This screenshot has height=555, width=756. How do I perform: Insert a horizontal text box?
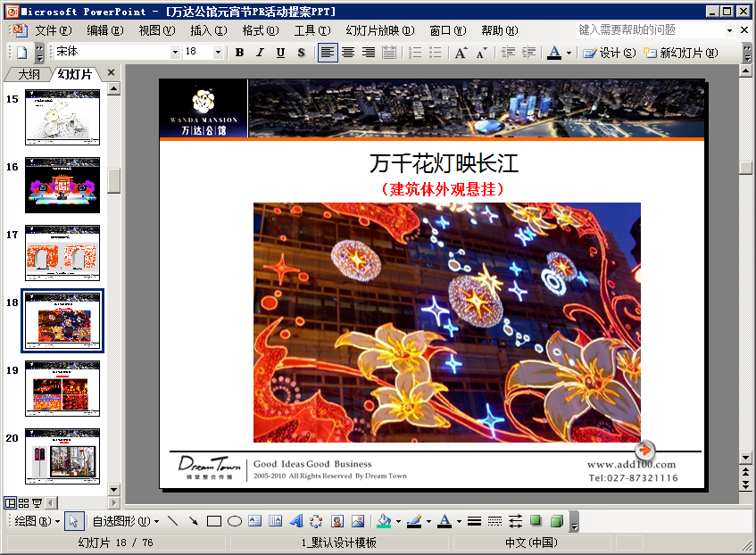point(255,521)
